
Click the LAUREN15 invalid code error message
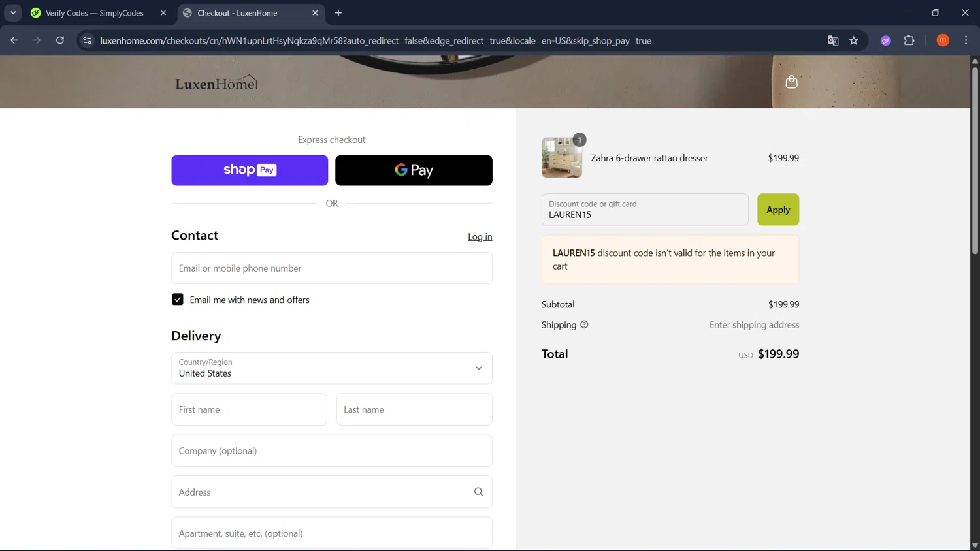(670, 260)
